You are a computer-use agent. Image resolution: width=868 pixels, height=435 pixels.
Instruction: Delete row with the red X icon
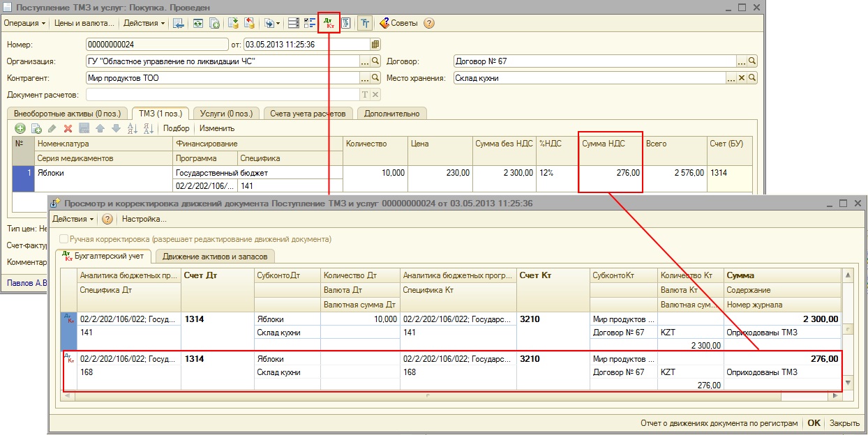[68, 128]
